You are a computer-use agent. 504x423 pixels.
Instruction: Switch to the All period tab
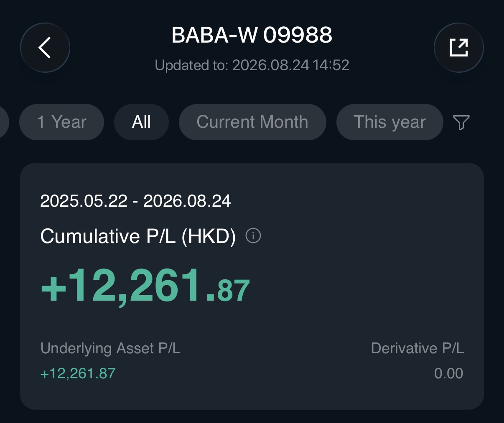(141, 122)
